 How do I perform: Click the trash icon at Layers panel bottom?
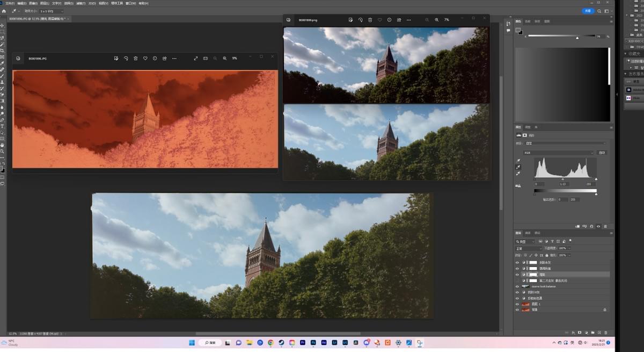[605, 333]
